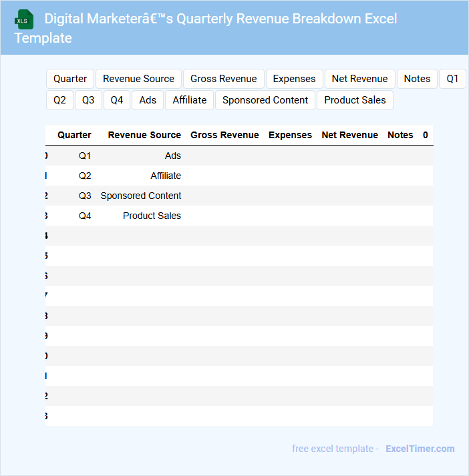The image size is (469, 476).
Task: Choose the Gross Revenue tag
Action: pyautogui.click(x=223, y=79)
